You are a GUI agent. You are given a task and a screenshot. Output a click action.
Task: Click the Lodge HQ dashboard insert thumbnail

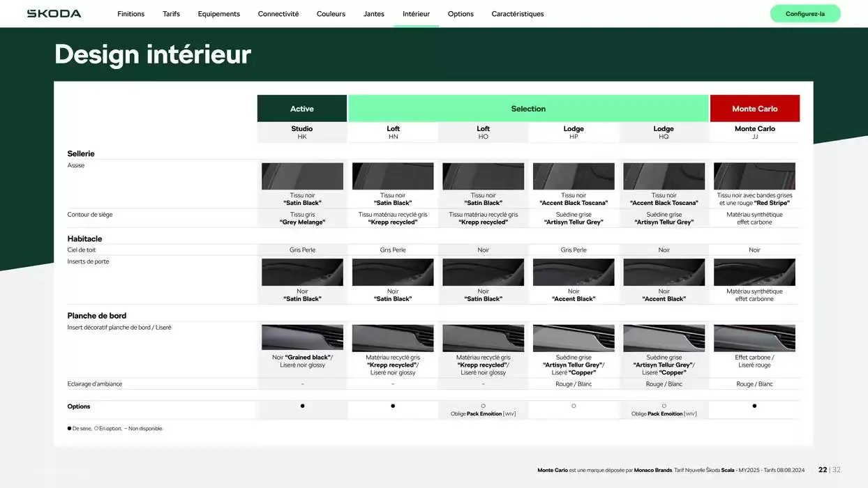(664, 338)
